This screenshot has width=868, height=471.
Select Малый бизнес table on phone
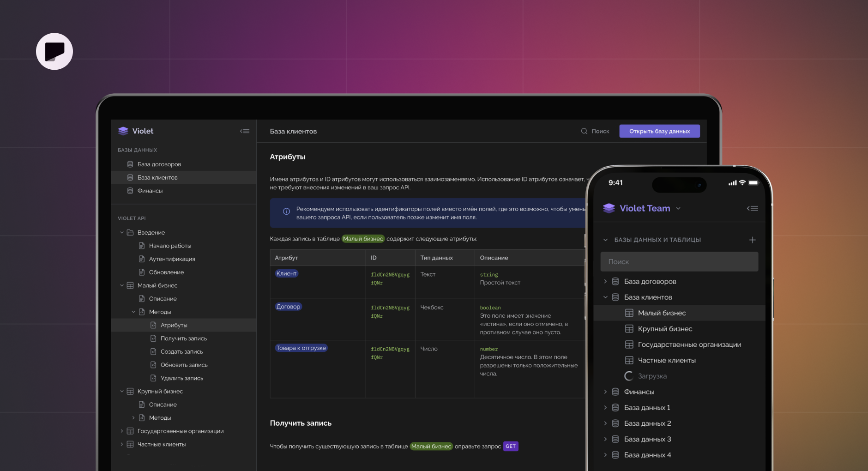click(x=679, y=313)
